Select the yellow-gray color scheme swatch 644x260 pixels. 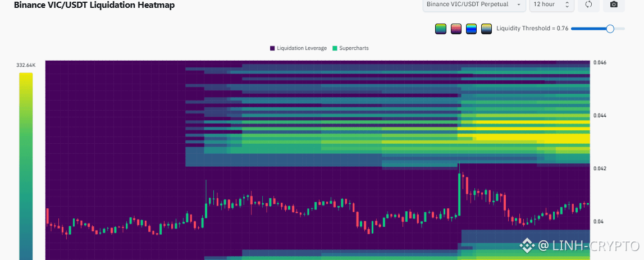[x=487, y=29]
